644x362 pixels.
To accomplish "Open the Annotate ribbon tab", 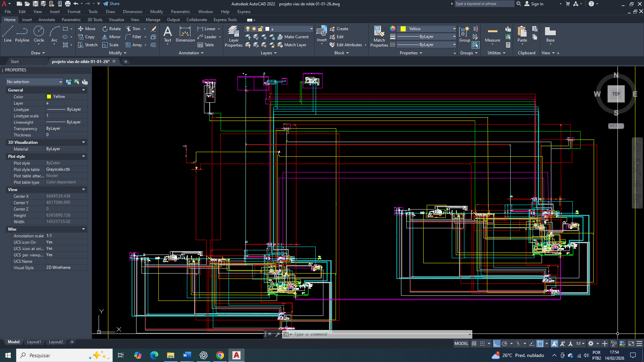I will pyautogui.click(x=47, y=20).
